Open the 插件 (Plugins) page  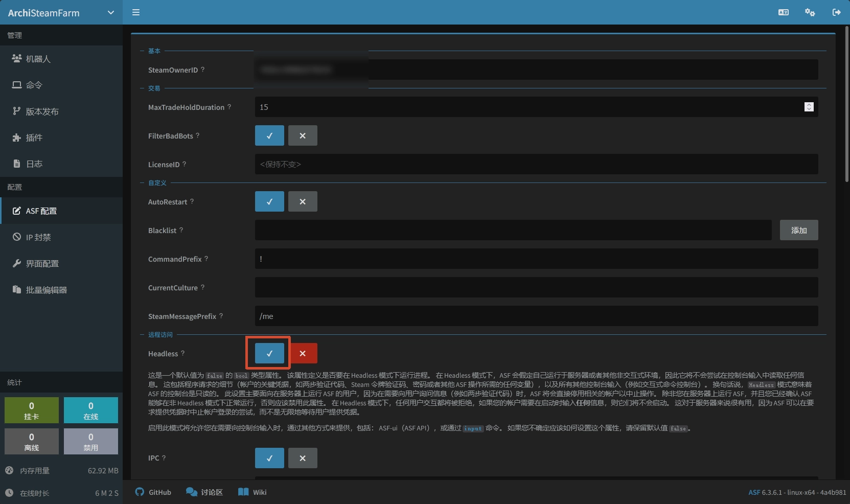(61, 138)
